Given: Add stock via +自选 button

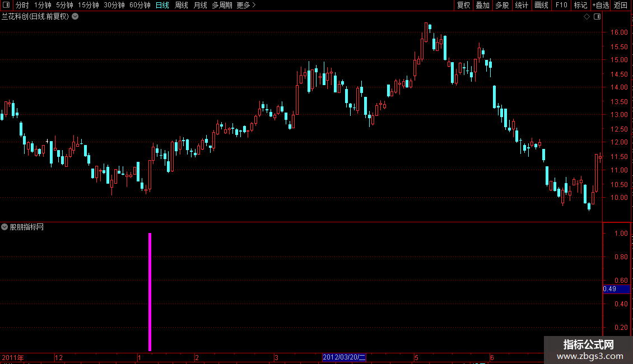Looking at the screenshot, I should [601, 5].
